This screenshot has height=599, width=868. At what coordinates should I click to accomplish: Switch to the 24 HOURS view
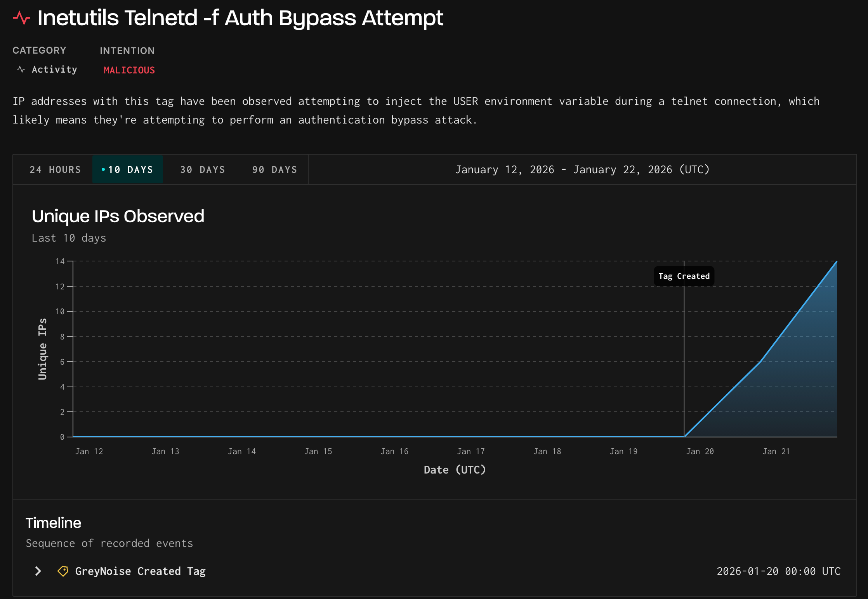(x=55, y=169)
